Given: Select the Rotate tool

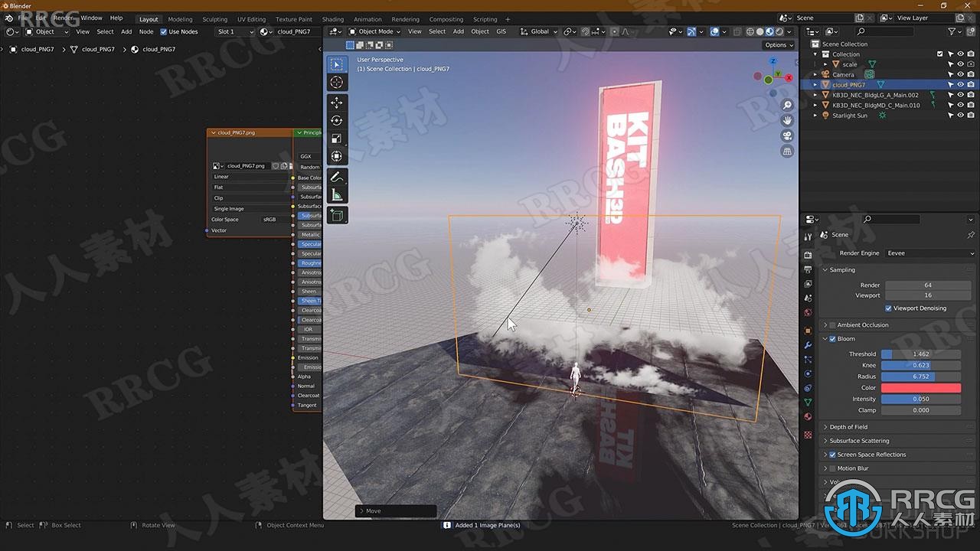Looking at the screenshot, I should (x=336, y=120).
